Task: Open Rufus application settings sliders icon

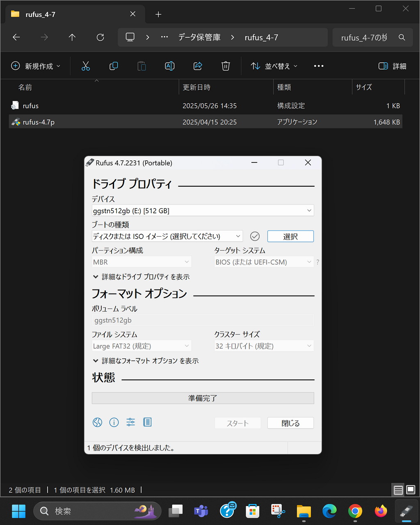Action: (x=130, y=422)
